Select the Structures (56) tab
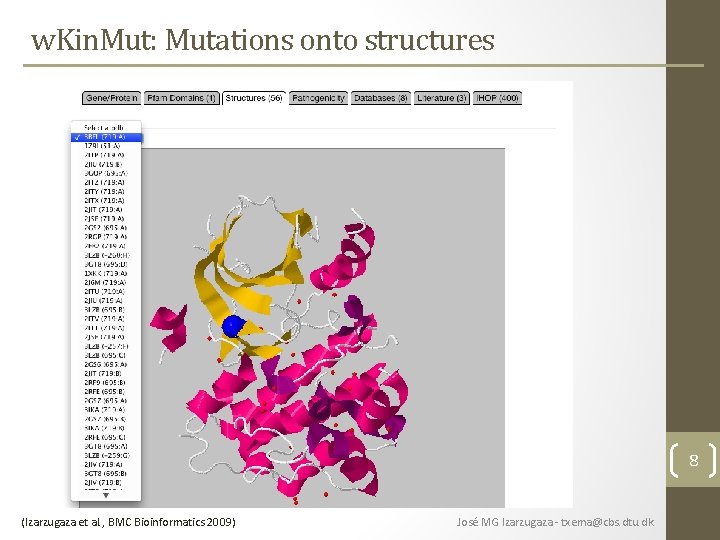 pos(253,98)
